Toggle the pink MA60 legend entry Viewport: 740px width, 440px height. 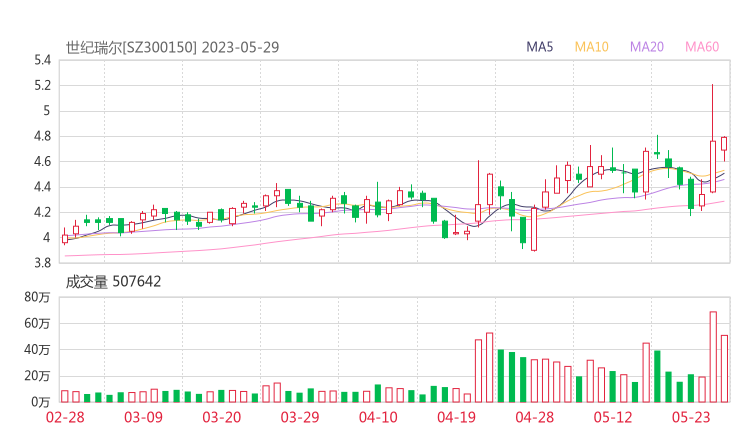coord(702,47)
